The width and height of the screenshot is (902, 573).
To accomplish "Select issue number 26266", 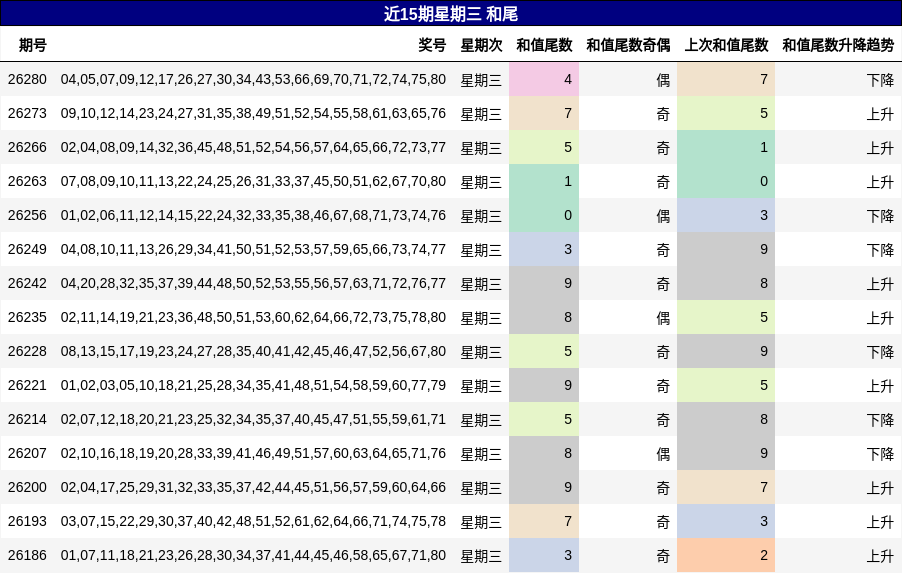I will pyautogui.click(x=27, y=147).
